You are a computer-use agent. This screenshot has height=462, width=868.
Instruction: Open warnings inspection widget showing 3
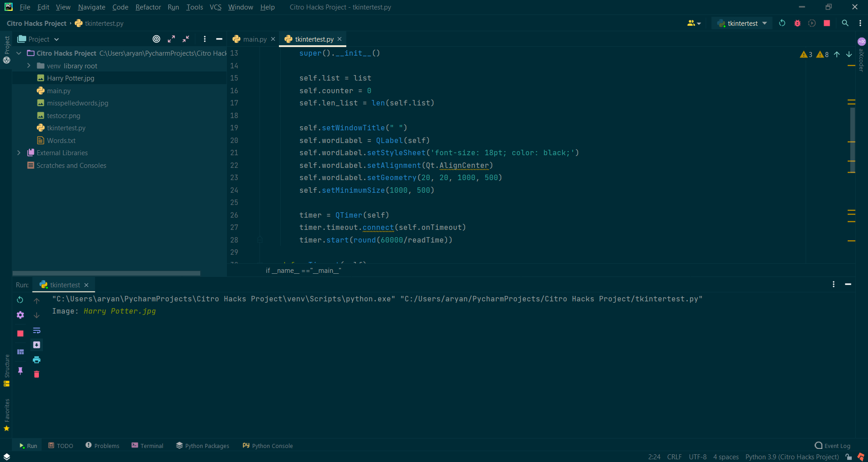coord(806,54)
